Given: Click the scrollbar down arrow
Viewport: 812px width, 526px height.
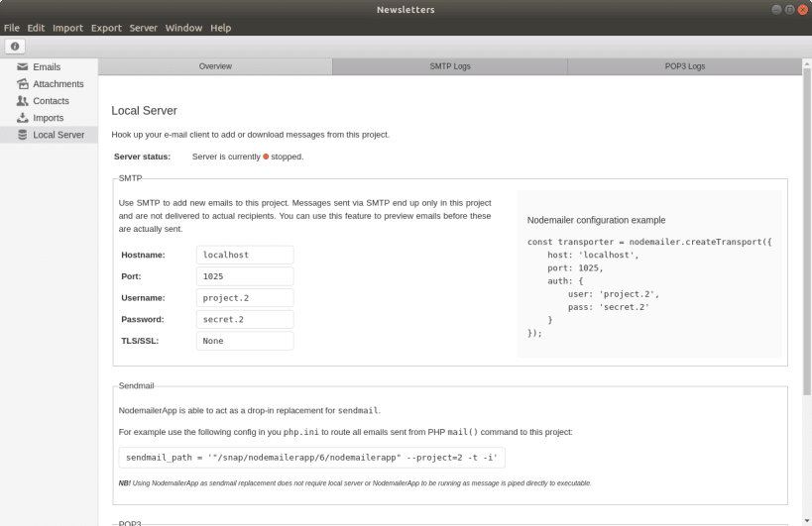Looking at the screenshot, I should point(807,520).
